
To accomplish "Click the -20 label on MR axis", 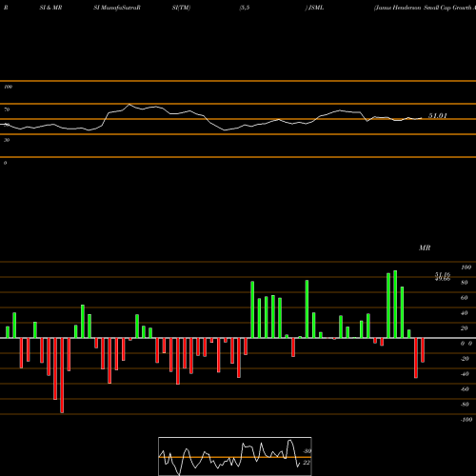I will click(465, 359).
